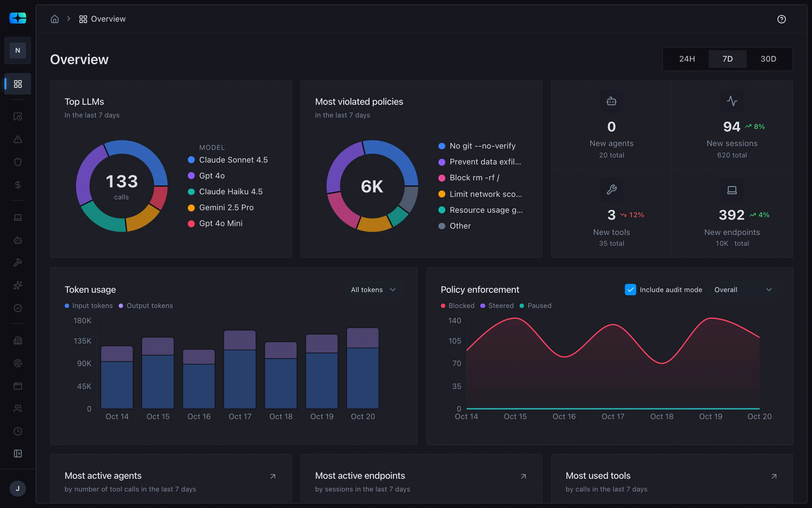Click Gemini 2.5 Pro orange legend dot
The height and width of the screenshot is (508, 812).
191,208
